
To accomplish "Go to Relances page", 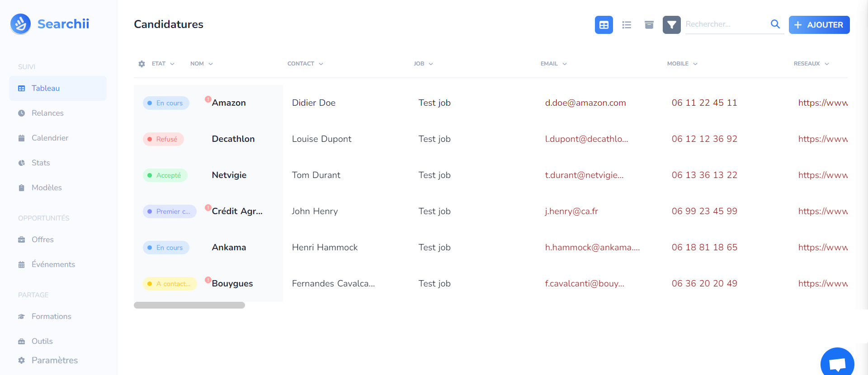I will [47, 113].
